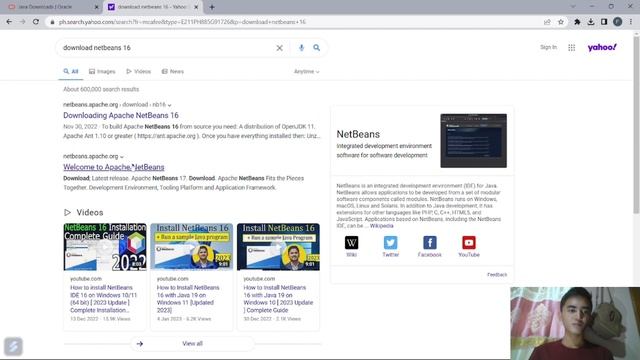Open the downloads icon in Chrome toolbar
The height and width of the screenshot is (360, 640).
pos(591,22)
